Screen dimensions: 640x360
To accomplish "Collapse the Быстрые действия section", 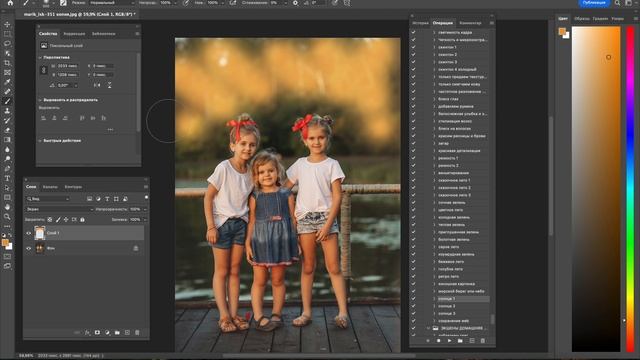I will coord(40,140).
